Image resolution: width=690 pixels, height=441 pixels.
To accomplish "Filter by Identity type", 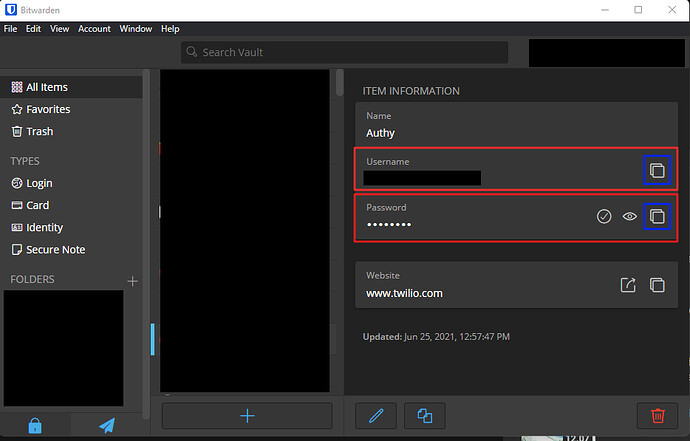I will click(x=37, y=228).
